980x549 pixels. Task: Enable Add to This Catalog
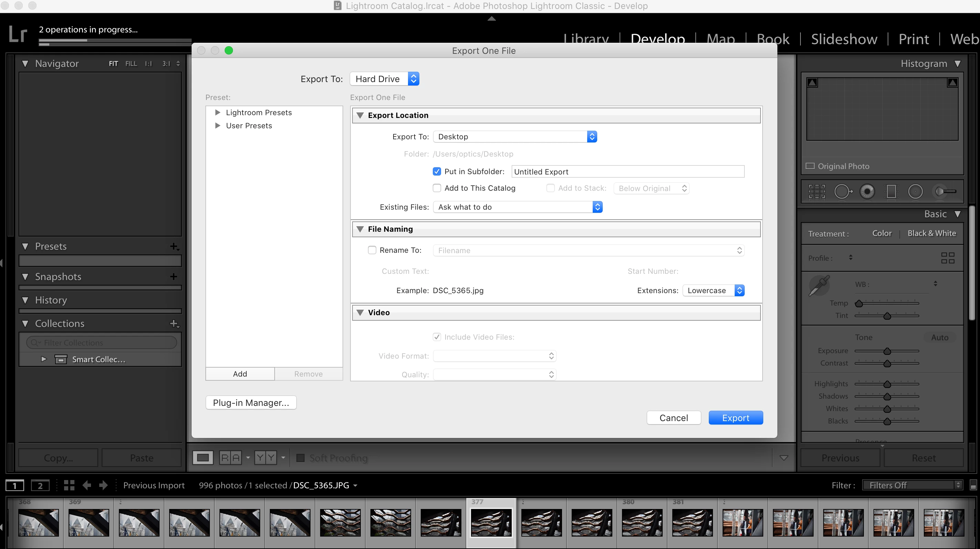pos(437,188)
